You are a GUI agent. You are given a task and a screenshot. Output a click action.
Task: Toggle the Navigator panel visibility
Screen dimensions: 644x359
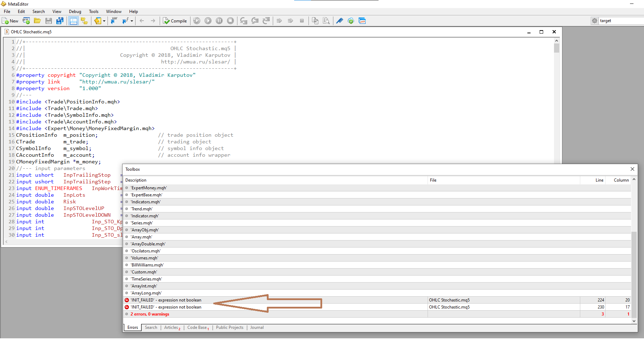[x=74, y=21]
